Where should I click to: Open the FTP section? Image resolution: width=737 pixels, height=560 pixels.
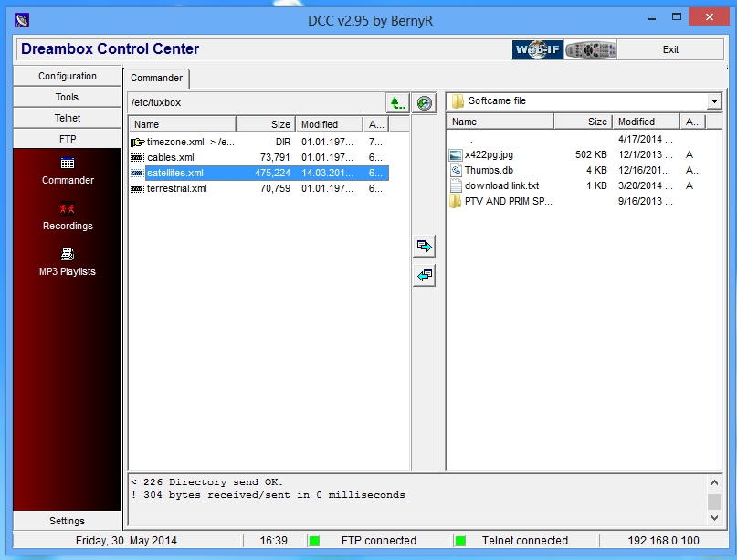(x=68, y=139)
